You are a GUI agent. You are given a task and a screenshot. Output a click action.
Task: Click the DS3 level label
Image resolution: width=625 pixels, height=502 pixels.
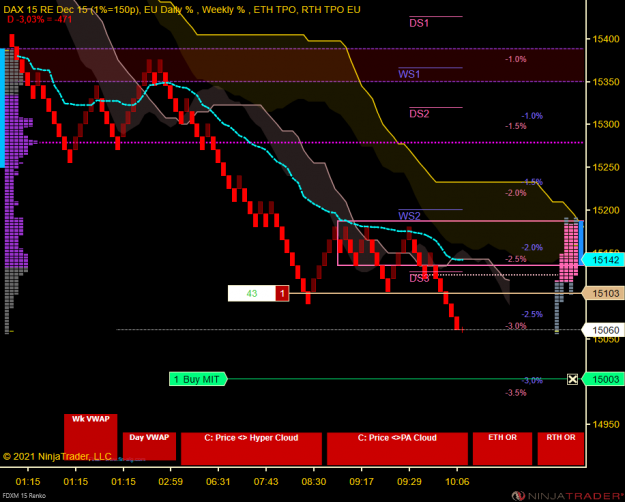pos(419,278)
